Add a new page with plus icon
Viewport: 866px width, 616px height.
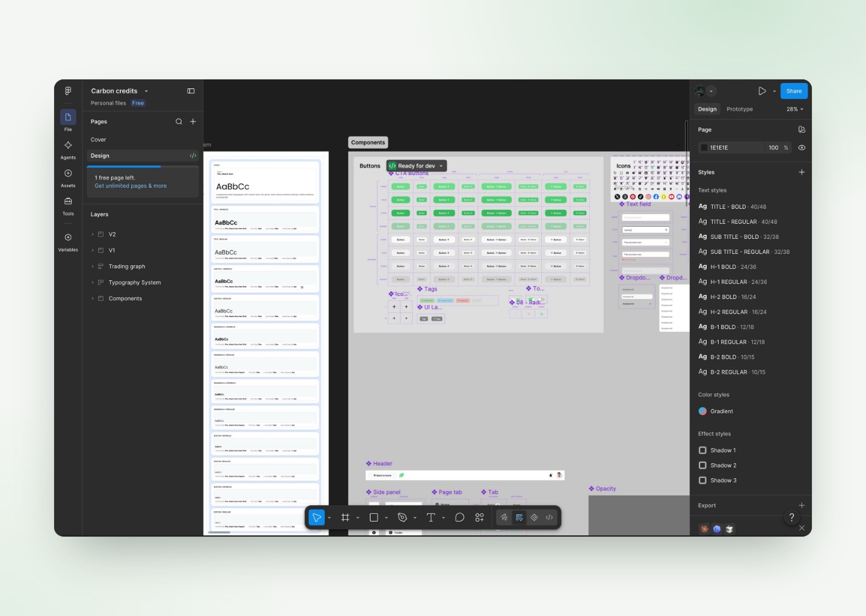pos(193,122)
